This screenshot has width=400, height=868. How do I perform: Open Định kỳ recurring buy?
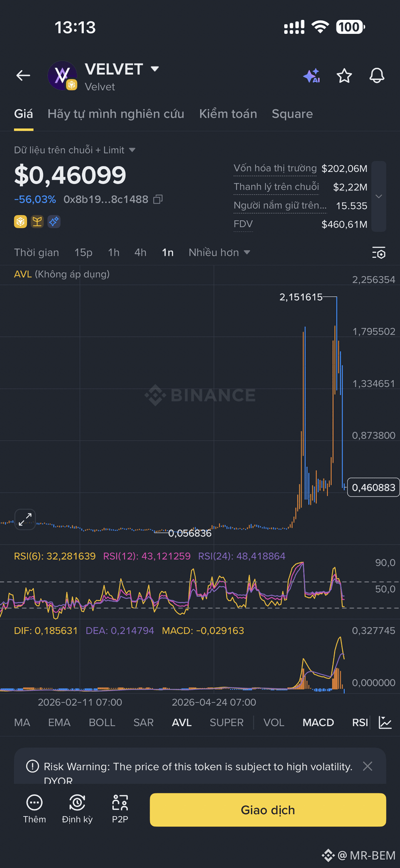77,809
